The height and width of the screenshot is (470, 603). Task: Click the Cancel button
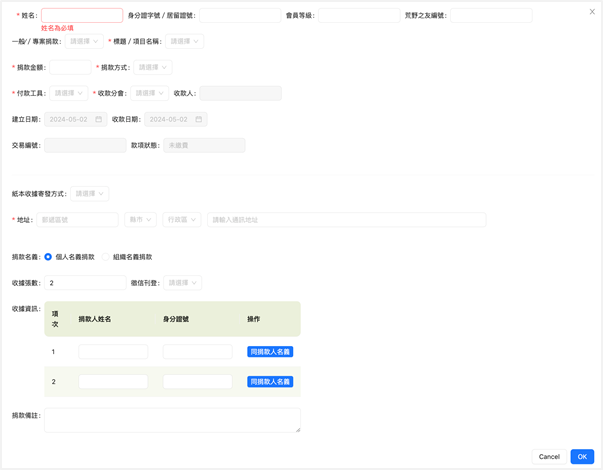pyautogui.click(x=549, y=456)
